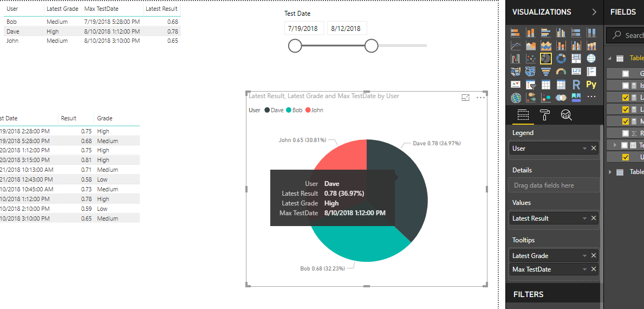This screenshot has width=644, height=309.
Task: Switch to the Fields well tab
Action: click(x=523, y=115)
